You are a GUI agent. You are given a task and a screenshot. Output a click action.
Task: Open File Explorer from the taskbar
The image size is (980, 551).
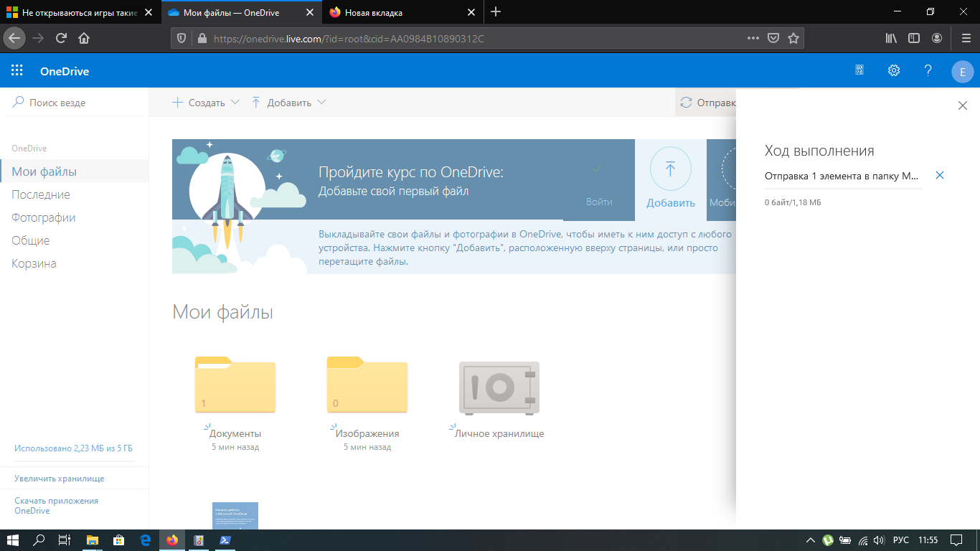(x=92, y=540)
